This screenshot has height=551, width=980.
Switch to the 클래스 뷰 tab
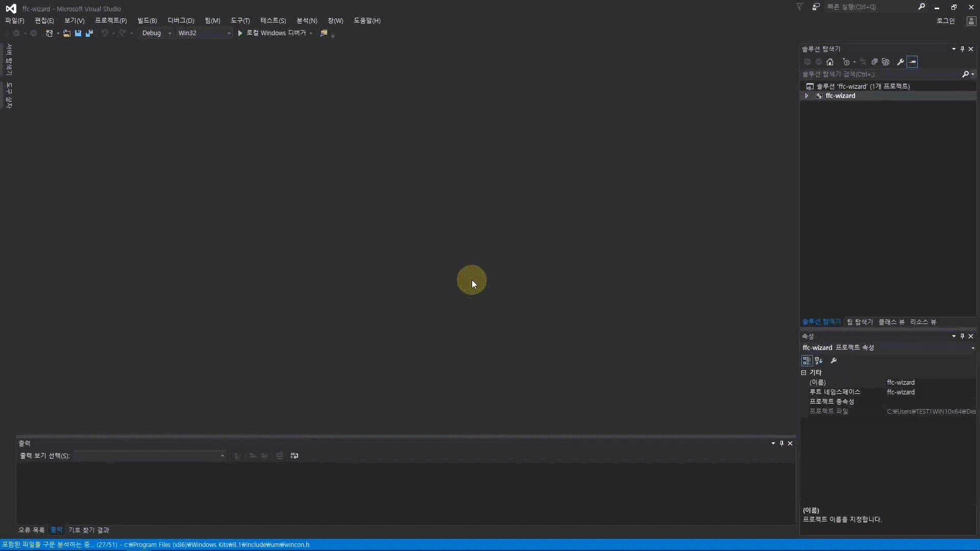coord(891,322)
